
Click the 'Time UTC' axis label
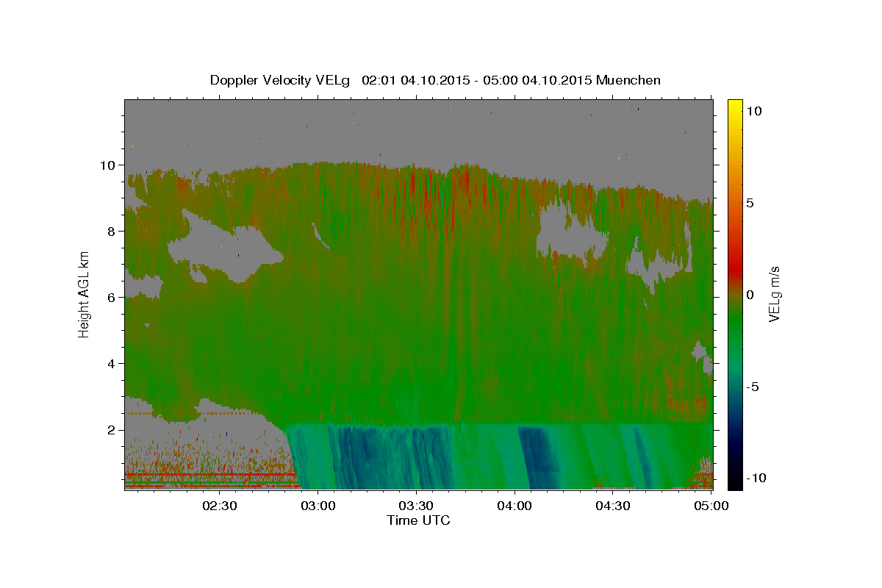pos(418,520)
